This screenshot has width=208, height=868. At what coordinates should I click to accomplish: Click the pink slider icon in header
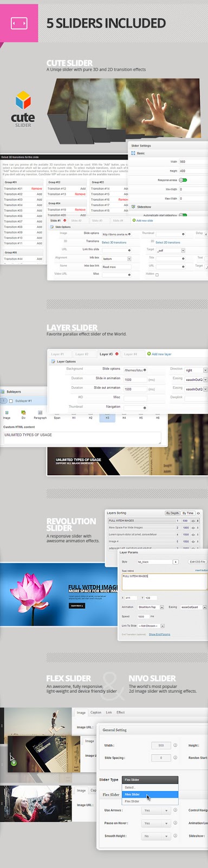19,23
